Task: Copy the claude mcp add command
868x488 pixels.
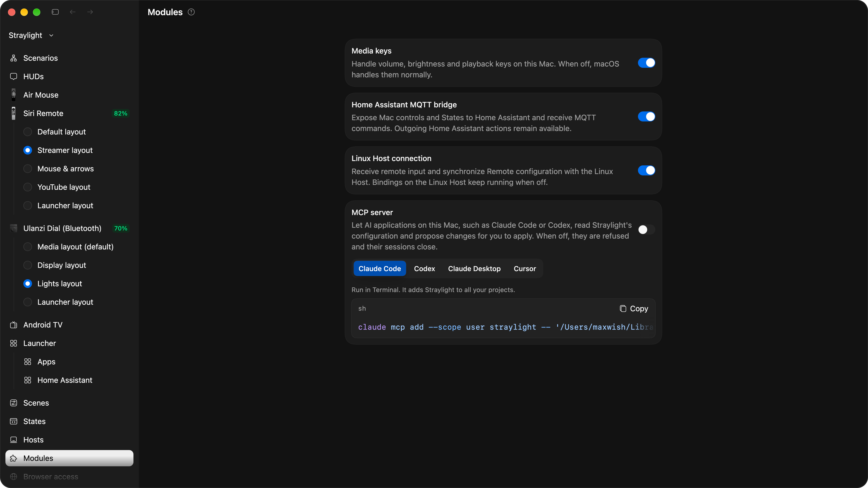Action: pyautogui.click(x=634, y=309)
